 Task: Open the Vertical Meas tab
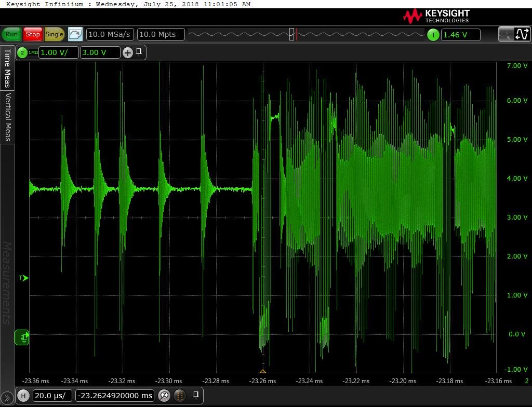pos(7,117)
